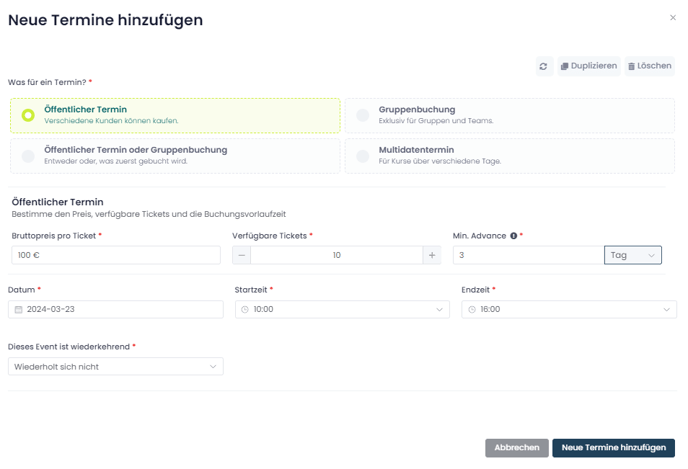Expand the Startzeit 10:00 dropdown
Viewport: 688px width, 469px height.
click(342, 309)
